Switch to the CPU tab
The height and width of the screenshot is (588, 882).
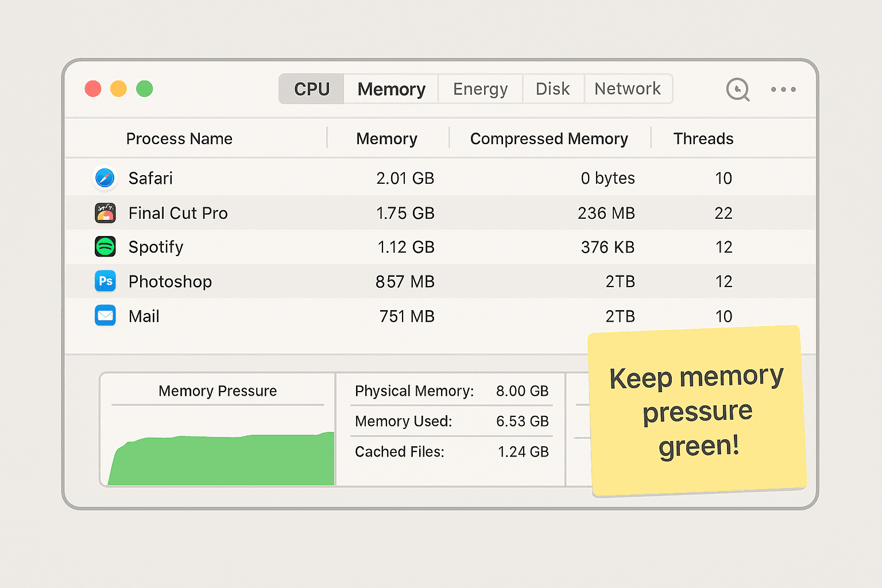312,89
